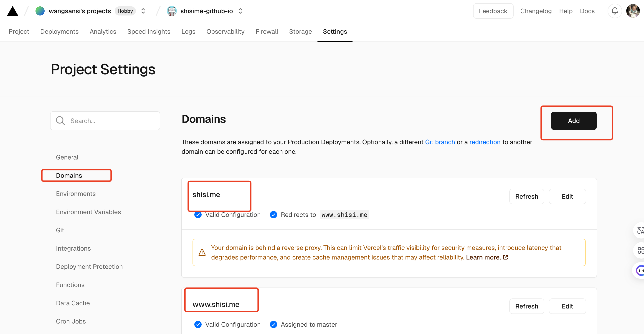
Task: Click the shisime-github-io project name
Action: coord(206,11)
